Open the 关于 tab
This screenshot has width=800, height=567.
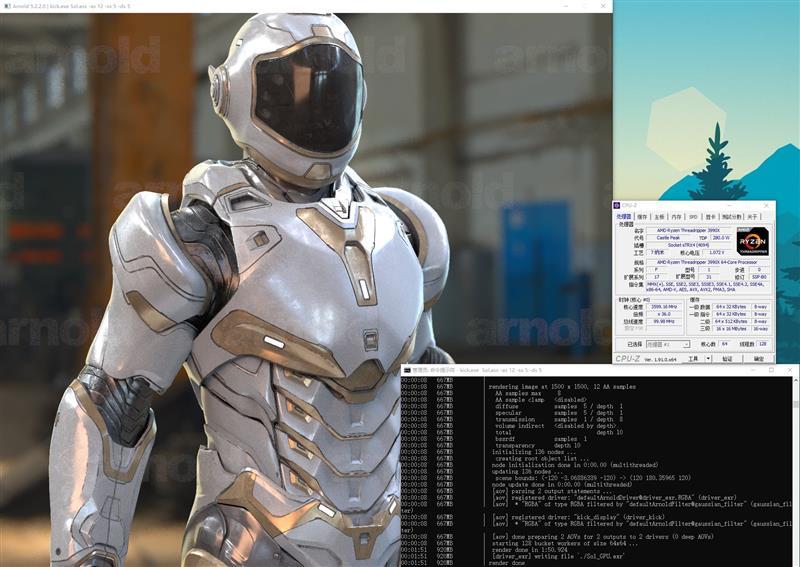point(752,217)
